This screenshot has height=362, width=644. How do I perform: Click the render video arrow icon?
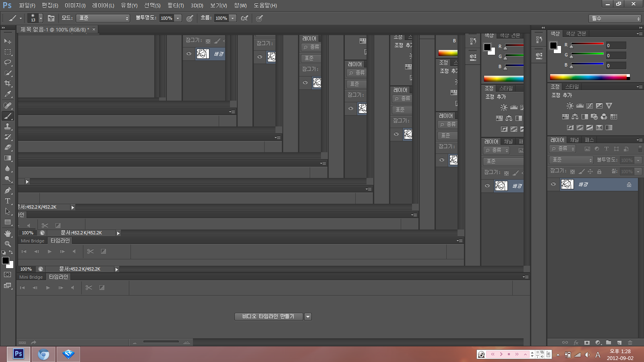click(34, 342)
